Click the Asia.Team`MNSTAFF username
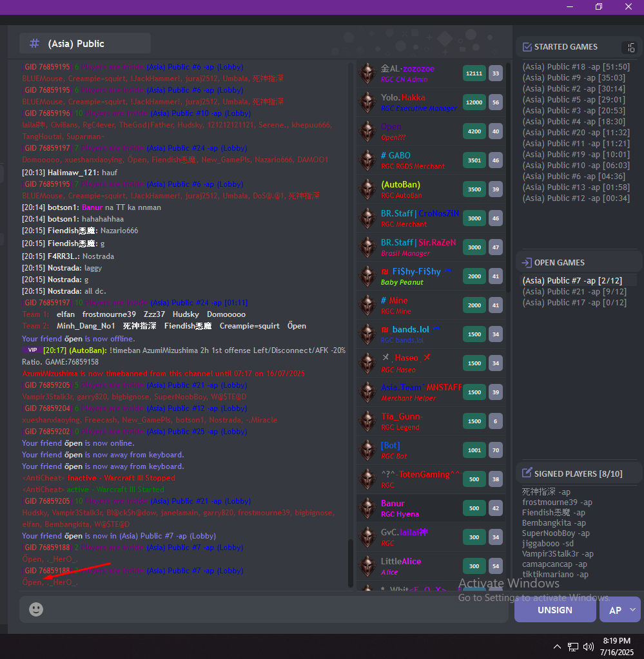This screenshot has height=659, width=644. 421,388
